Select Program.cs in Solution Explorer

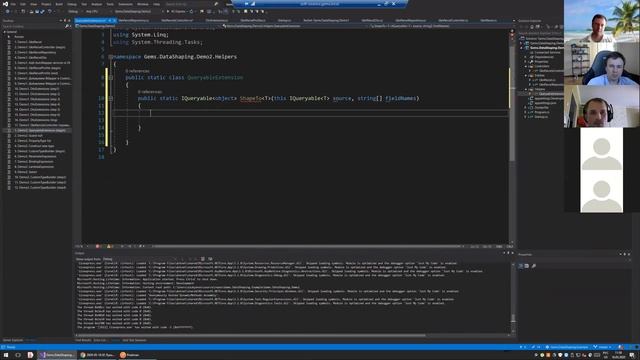click(x=541, y=112)
